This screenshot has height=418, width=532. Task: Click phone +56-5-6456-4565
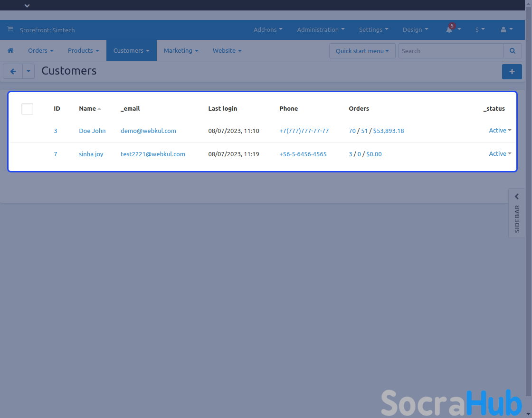(x=303, y=154)
